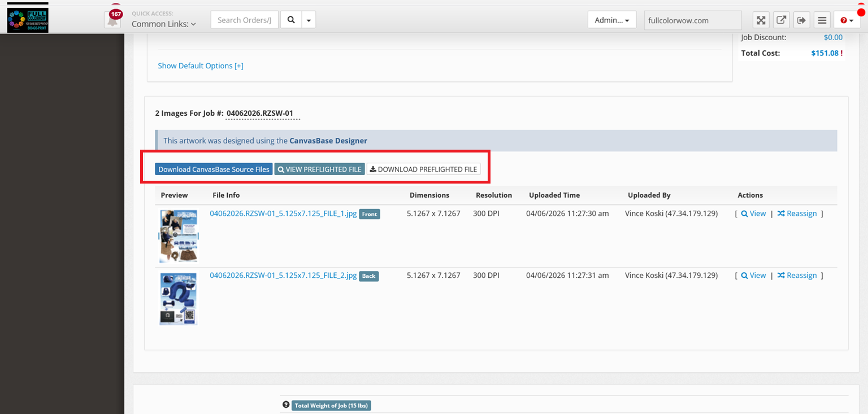Expand Show Default Options [+]
This screenshot has height=414, width=868.
click(x=201, y=66)
